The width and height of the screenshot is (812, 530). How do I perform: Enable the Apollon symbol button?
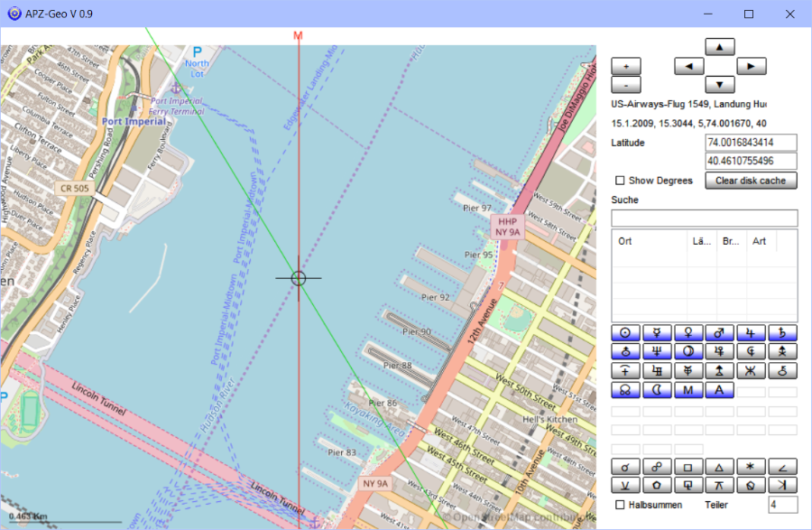point(657,371)
